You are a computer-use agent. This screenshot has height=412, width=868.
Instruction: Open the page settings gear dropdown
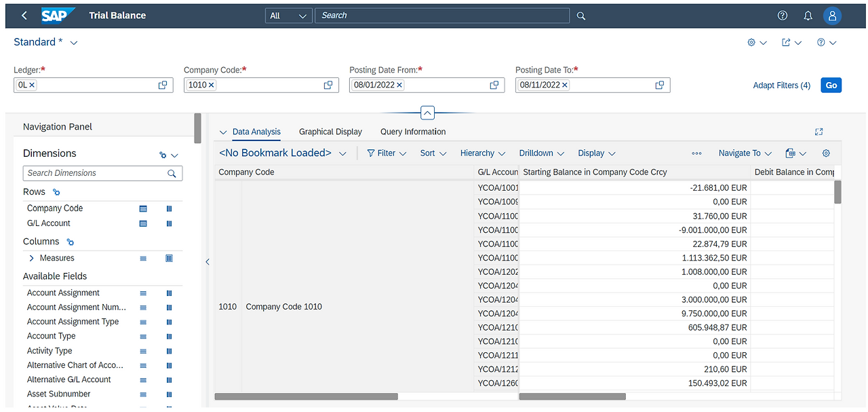757,42
